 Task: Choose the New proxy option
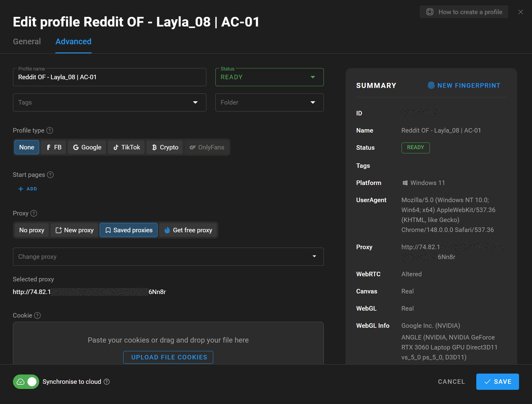pos(75,230)
